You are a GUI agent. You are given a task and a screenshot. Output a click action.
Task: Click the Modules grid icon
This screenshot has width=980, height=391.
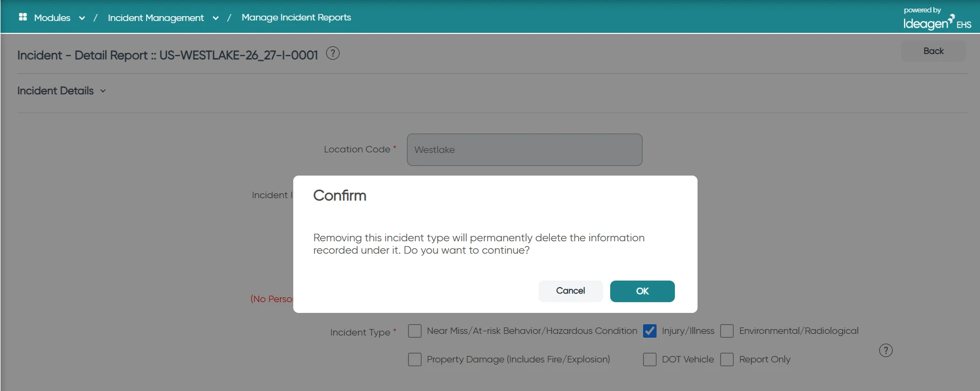pyautogui.click(x=23, y=17)
